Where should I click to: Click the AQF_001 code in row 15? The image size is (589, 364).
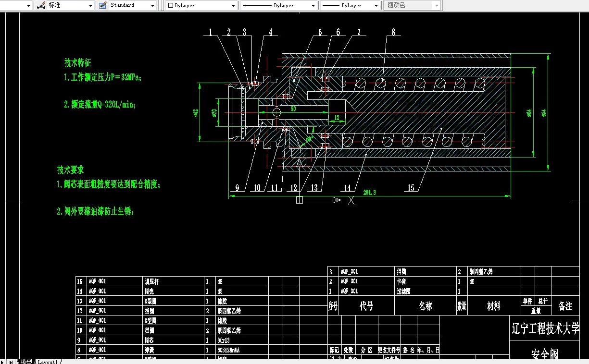(97, 281)
